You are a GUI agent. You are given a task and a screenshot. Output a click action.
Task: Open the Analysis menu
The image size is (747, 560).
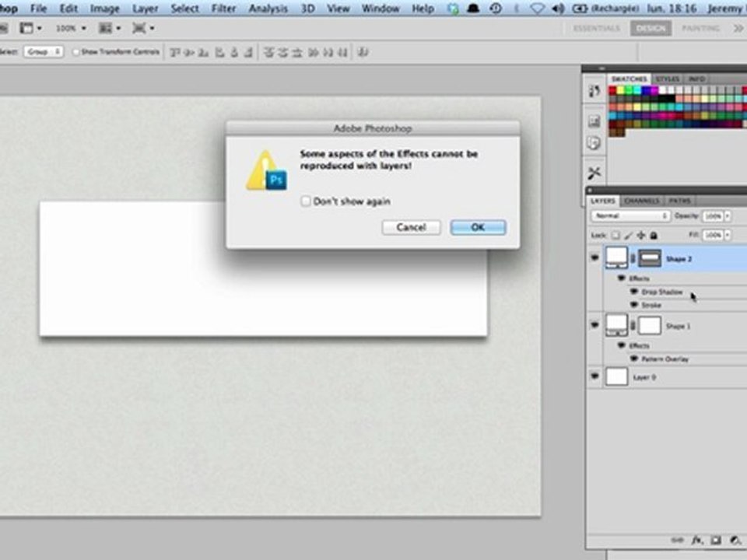point(268,9)
